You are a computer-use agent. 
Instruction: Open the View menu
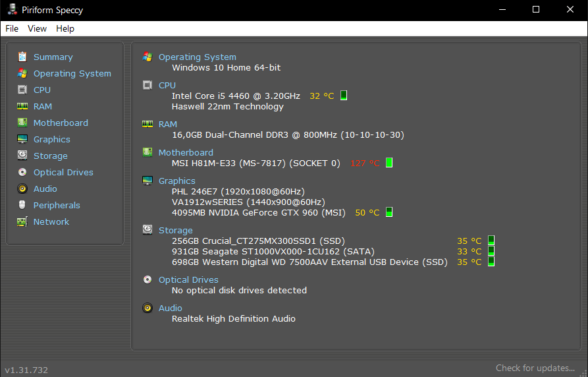tap(37, 28)
